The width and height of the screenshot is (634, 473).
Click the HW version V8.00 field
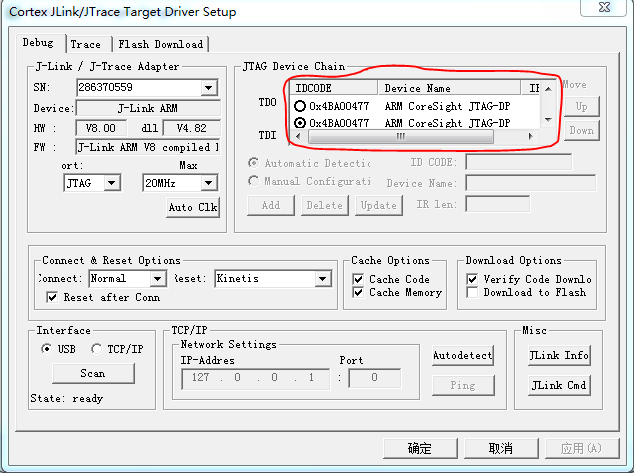pos(101,128)
